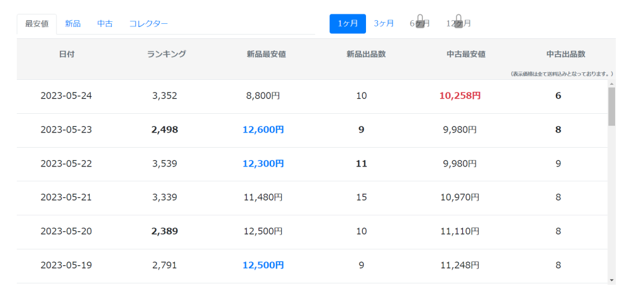This screenshot has height=291, width=644.
Task: Select the 中古 tab
Action: click(x=105, y=24)
